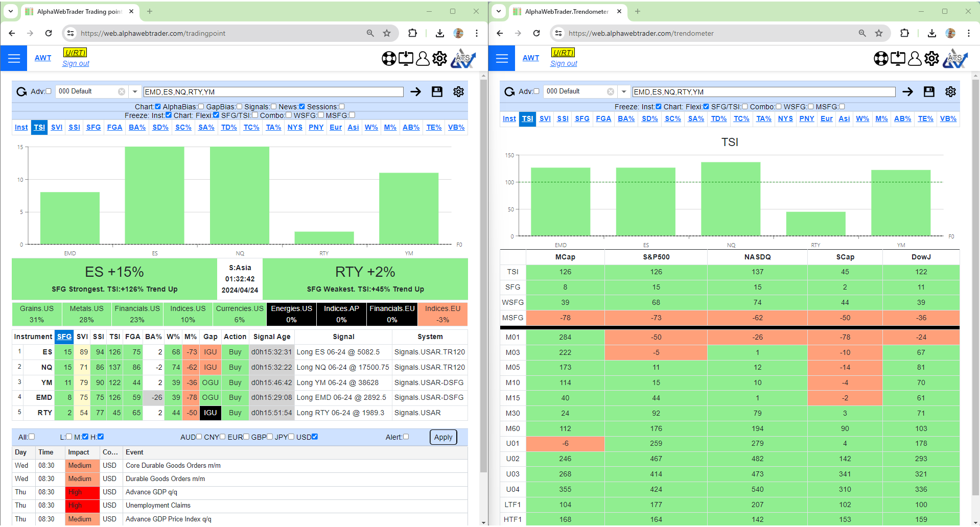
Task: Enable the AlphaBias checkbox
Action: point(201,107)
